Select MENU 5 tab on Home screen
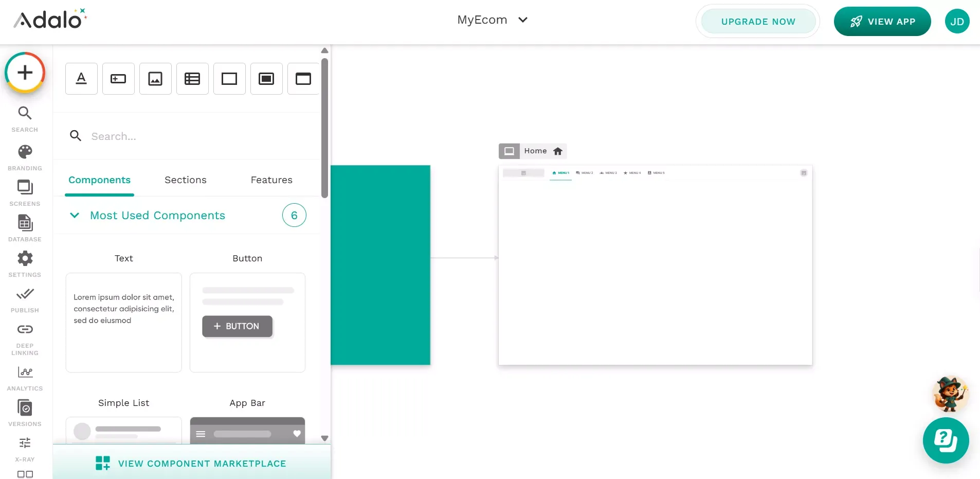 [x=656, y=173]
